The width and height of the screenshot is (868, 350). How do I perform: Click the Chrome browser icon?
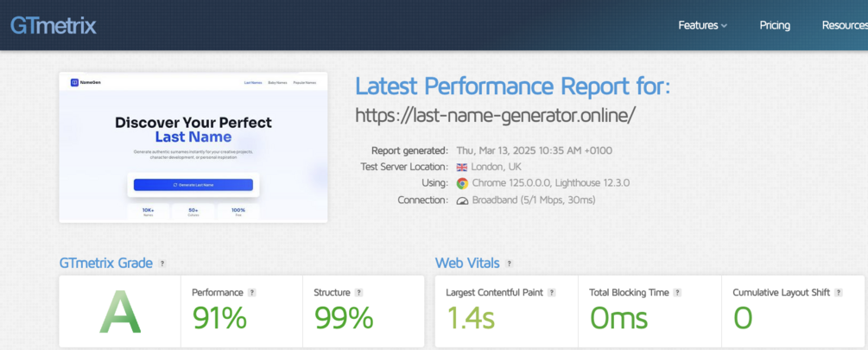[x=462, y=183]
